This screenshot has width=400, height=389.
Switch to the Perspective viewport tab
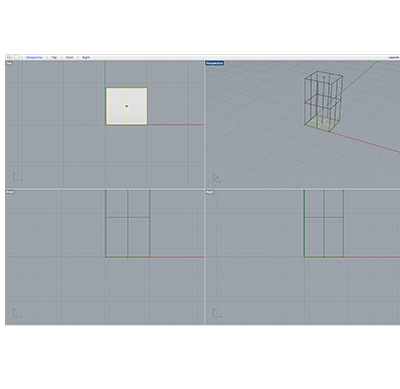(x=34, y=57)
